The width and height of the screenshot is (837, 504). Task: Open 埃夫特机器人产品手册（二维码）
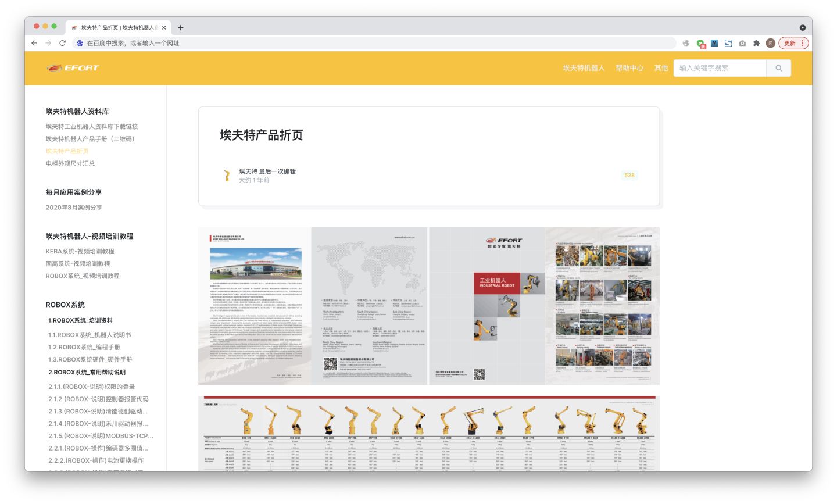click(90, 139)
